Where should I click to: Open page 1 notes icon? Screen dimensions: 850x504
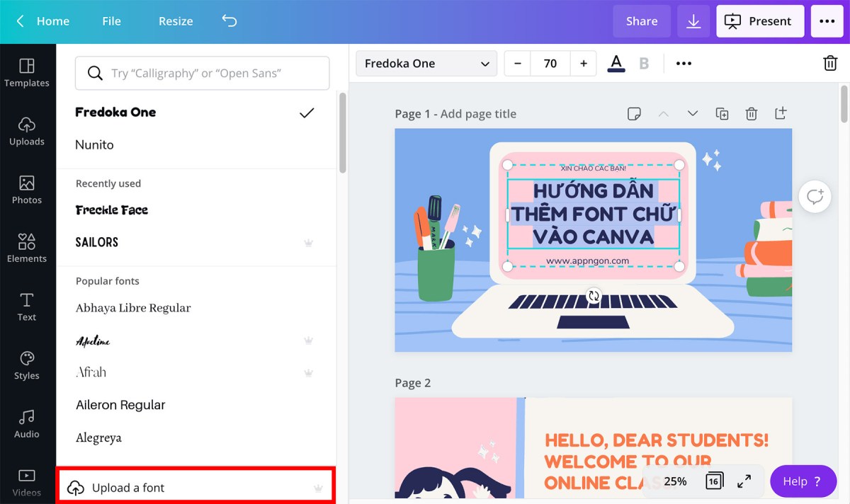pyautogui.click(x=635, y=114)
